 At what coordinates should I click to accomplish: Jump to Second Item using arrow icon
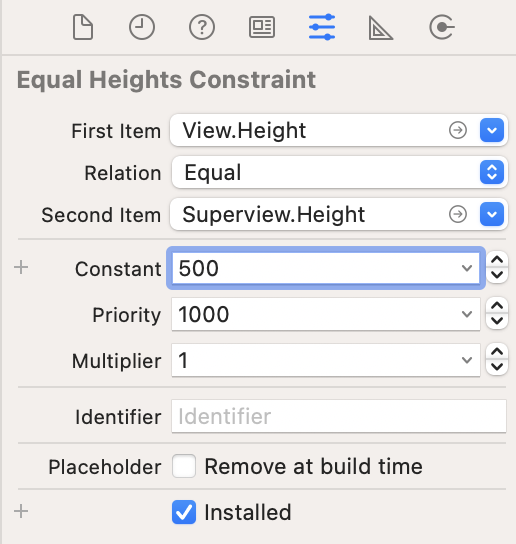(x=458, y=214)
